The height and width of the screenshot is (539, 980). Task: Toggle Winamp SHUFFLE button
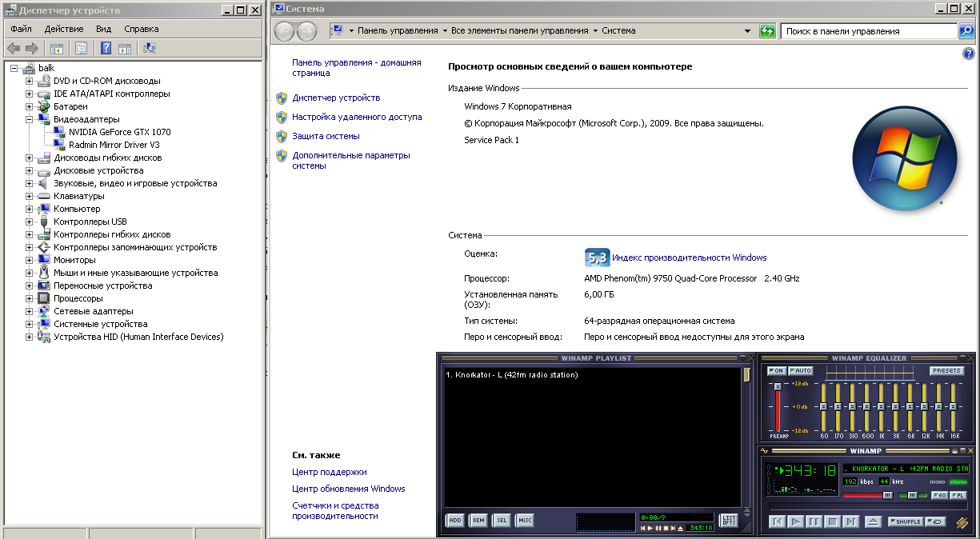(x=906, y=521)
